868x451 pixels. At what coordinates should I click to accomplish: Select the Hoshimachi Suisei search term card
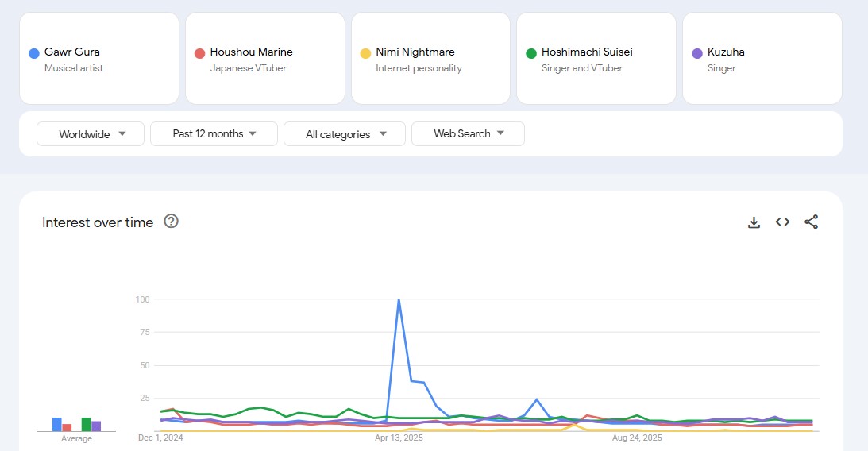click(596, 59)
